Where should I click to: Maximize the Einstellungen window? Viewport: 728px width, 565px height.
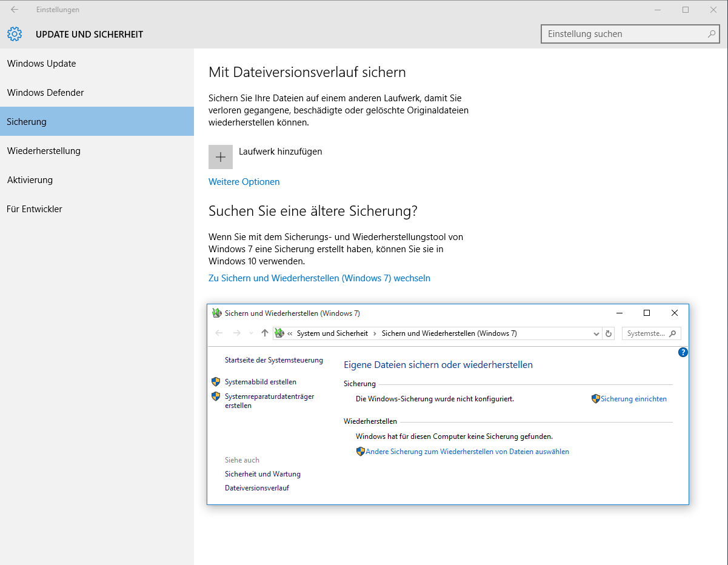pos(686,10)
